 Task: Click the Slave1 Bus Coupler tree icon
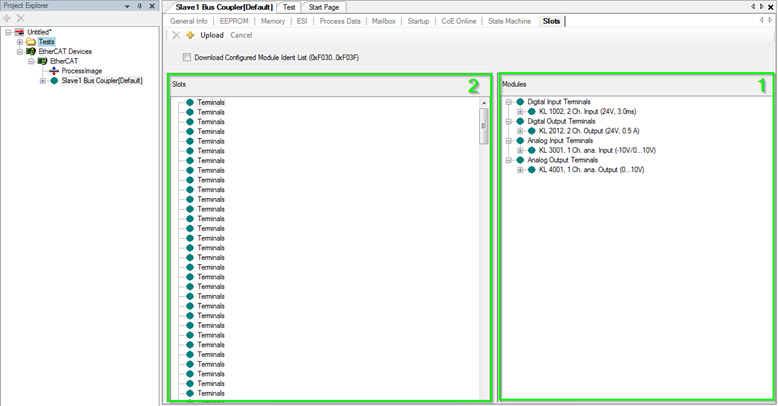pos(54,80)
